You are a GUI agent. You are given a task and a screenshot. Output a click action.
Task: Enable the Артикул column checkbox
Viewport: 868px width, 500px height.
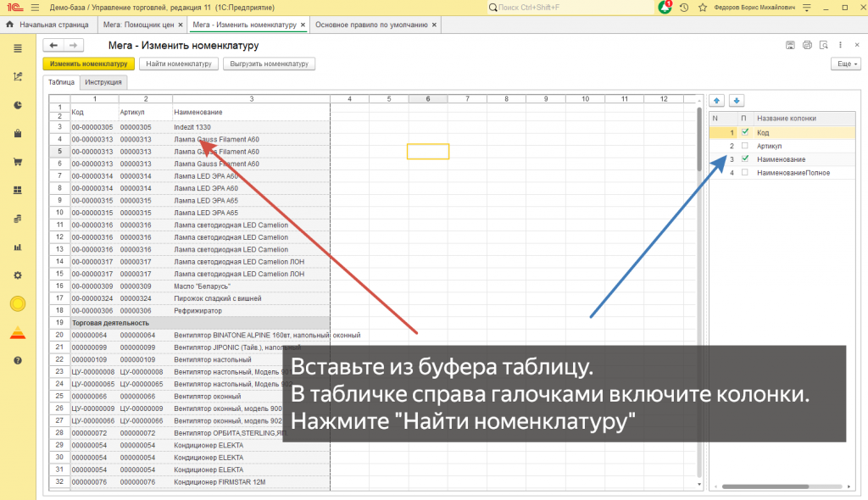pyautogui.click(x=745, y=146)
